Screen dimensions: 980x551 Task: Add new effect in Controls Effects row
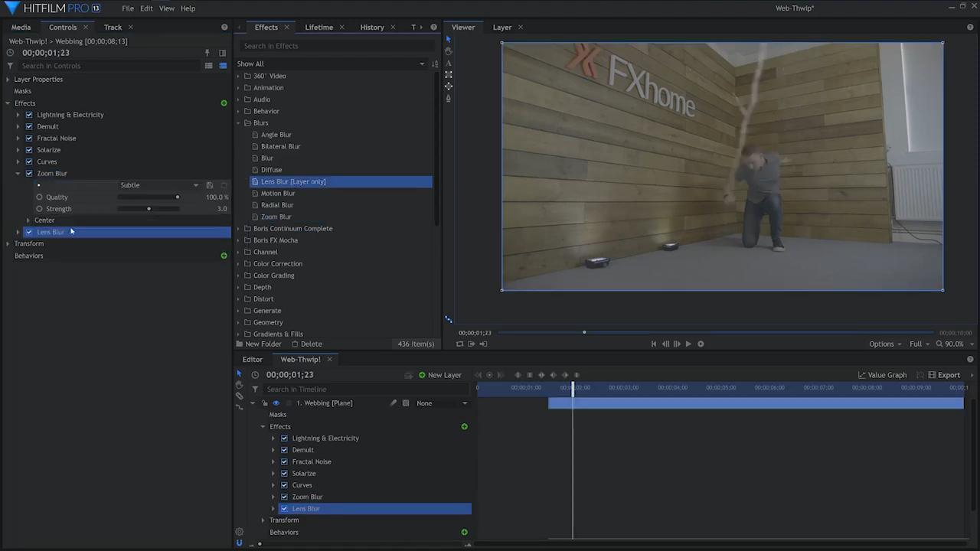[x=224, y=103]
